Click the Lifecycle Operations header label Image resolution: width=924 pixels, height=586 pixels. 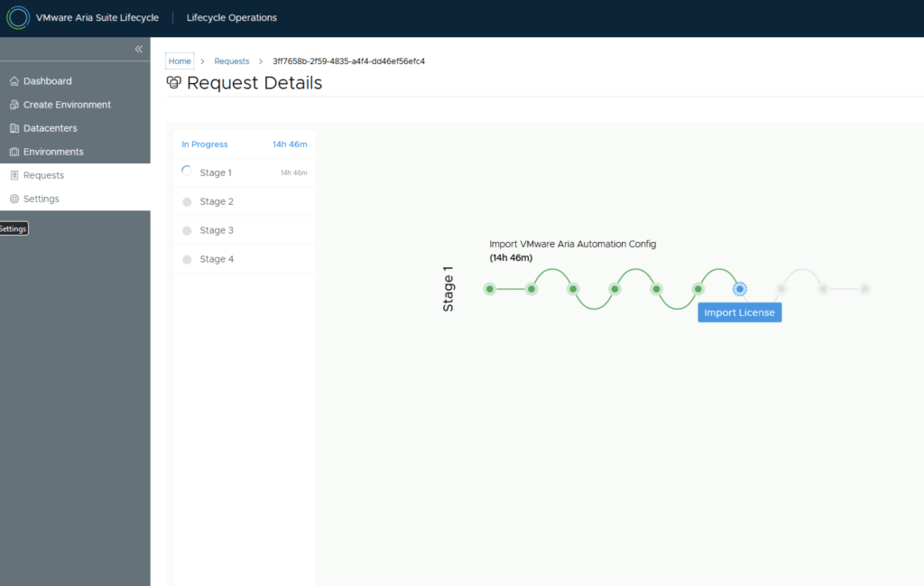[x=232, y=18]
